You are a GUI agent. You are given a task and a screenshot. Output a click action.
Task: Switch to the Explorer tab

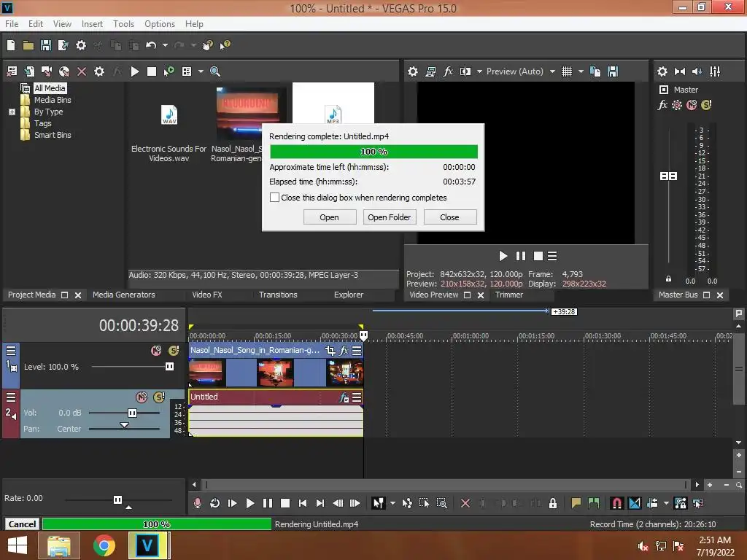(x=348, y=295)
